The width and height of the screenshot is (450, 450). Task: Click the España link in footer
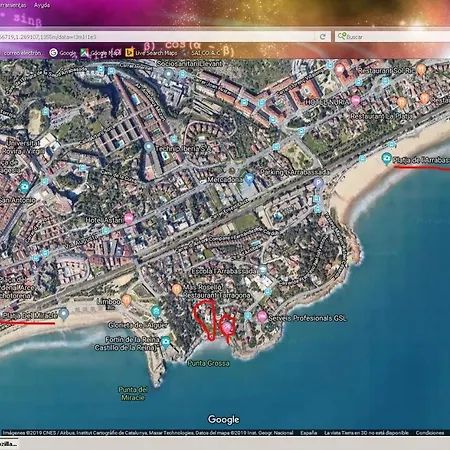coord(309,433)
